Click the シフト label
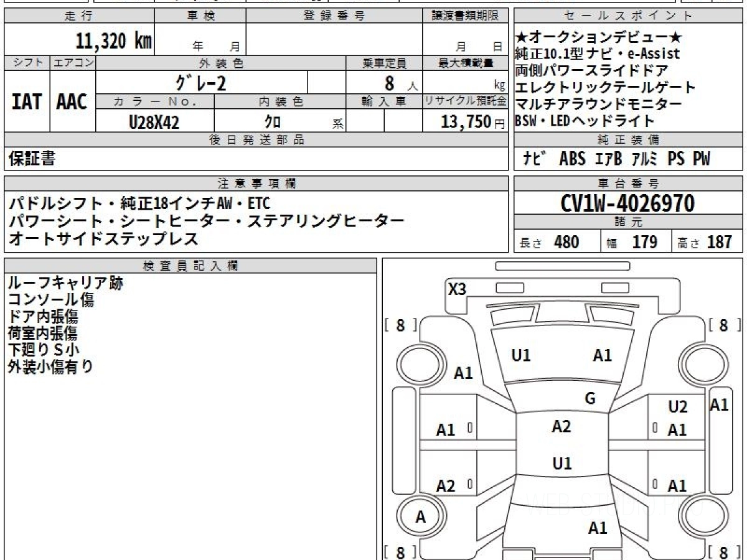The height and width of the screenshot is (560, 747). pos(27,63)
